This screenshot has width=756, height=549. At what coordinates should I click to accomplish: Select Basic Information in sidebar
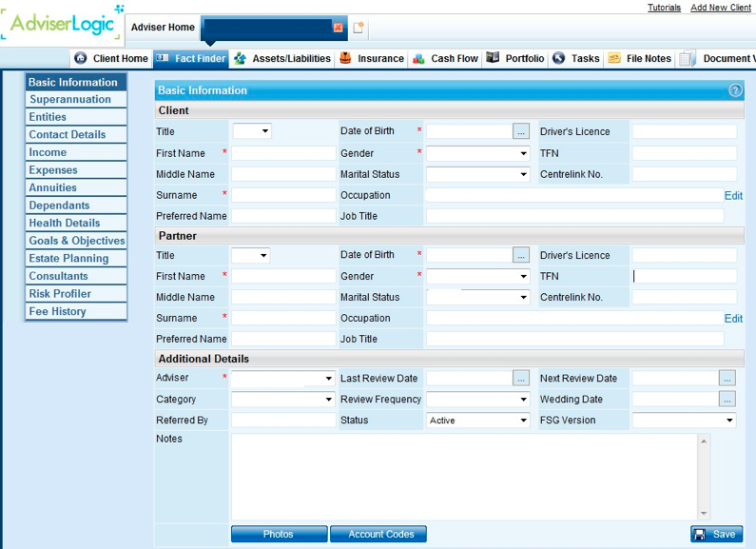(76, 82)
